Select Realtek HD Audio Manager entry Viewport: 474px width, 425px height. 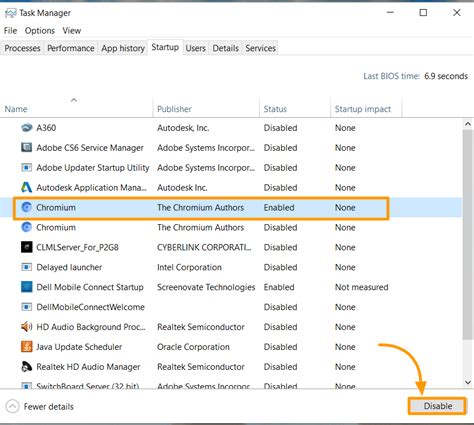[x=88, y=367]
